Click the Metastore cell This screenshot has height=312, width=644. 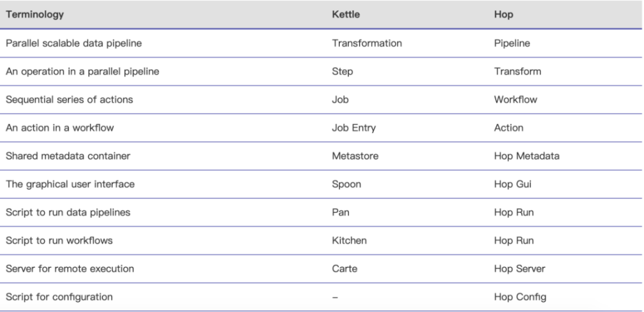355,156
